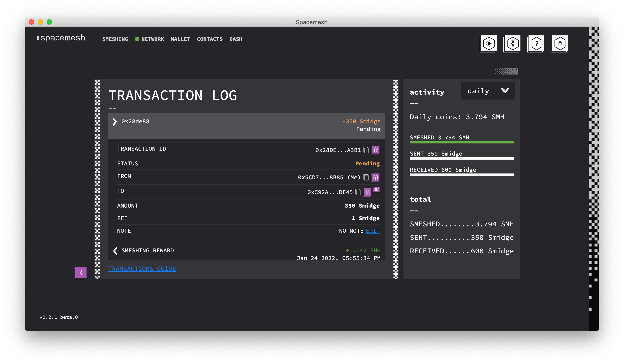The width and height of the screenshot is (624, 364).
Task: View FROM address in explorer icon
Action: tap(376, 177)
